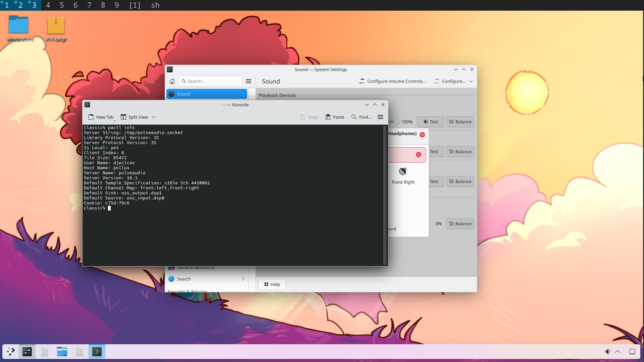Open System Settings hamburger menu
Viewport: 644px width, 362px height.
[x=249, y=81]
